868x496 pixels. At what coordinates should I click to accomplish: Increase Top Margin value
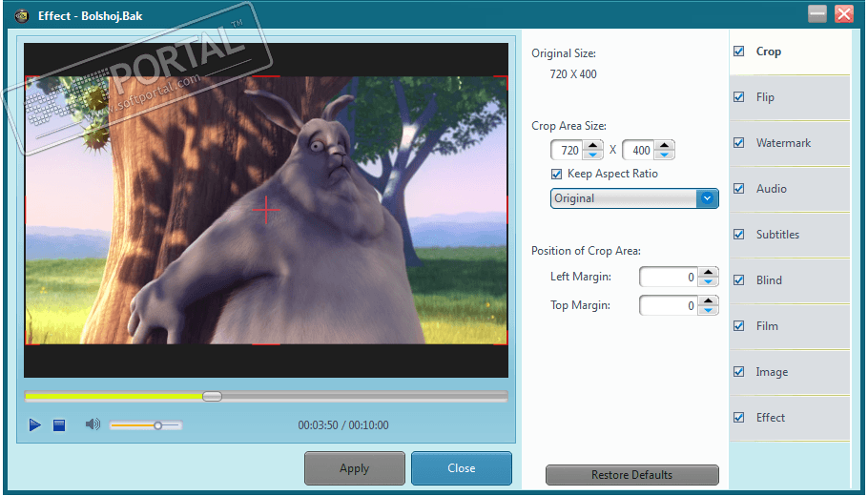pyautogui.click(x=708, y=301)
